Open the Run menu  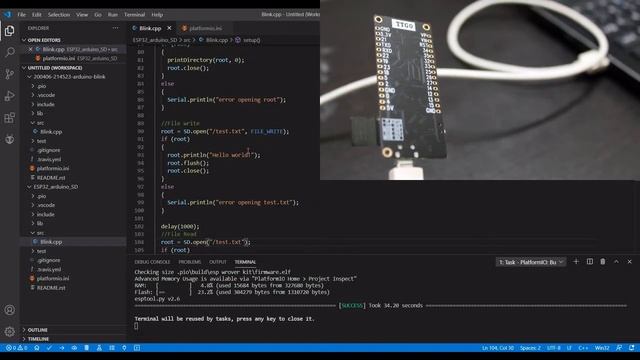point(113,14)
